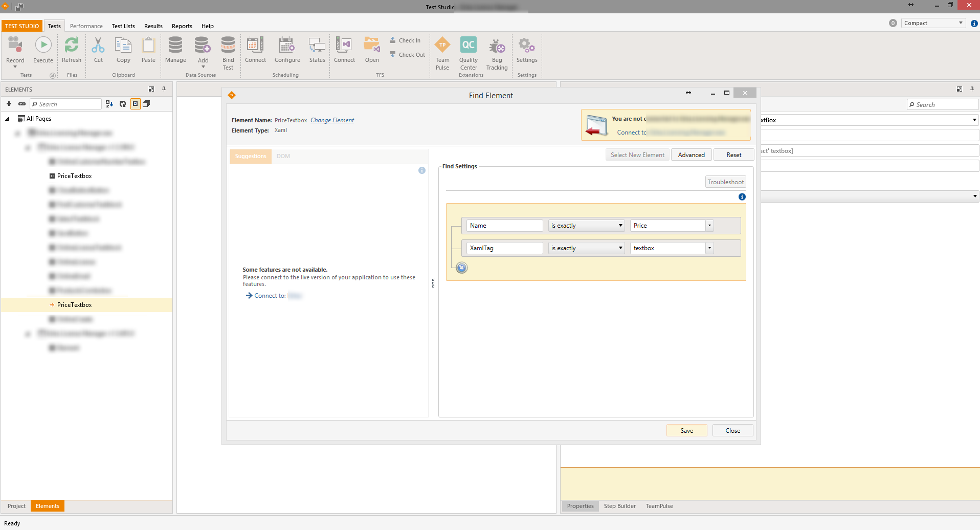Click the Search box in Elements panel
This screenshot has width=980, height=530.
(66, 104)
